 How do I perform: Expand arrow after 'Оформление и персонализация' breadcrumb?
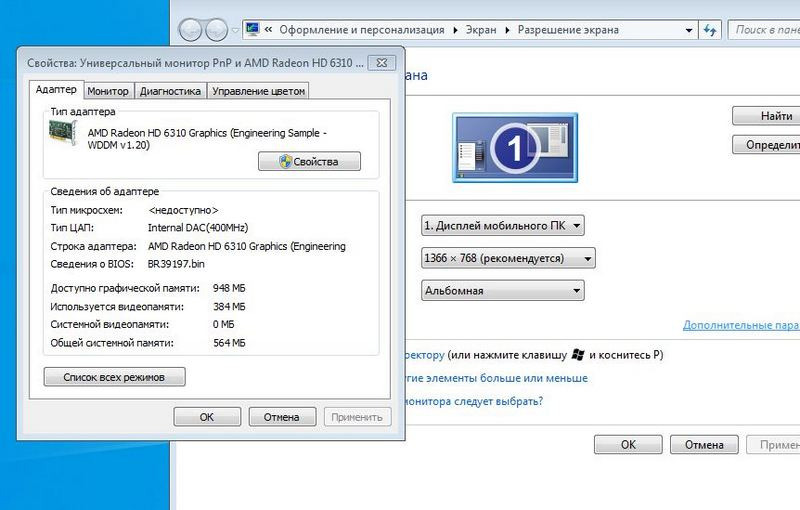[455, 30]
